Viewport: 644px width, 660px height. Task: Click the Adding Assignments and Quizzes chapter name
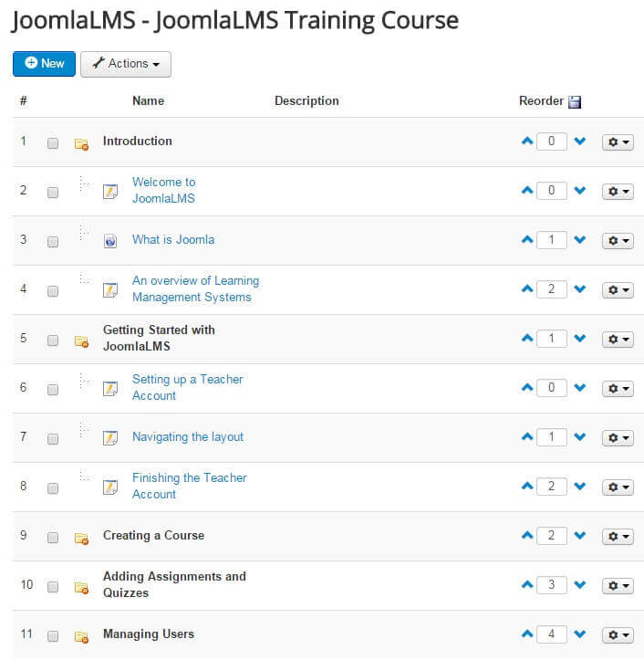tap(174, 584)
